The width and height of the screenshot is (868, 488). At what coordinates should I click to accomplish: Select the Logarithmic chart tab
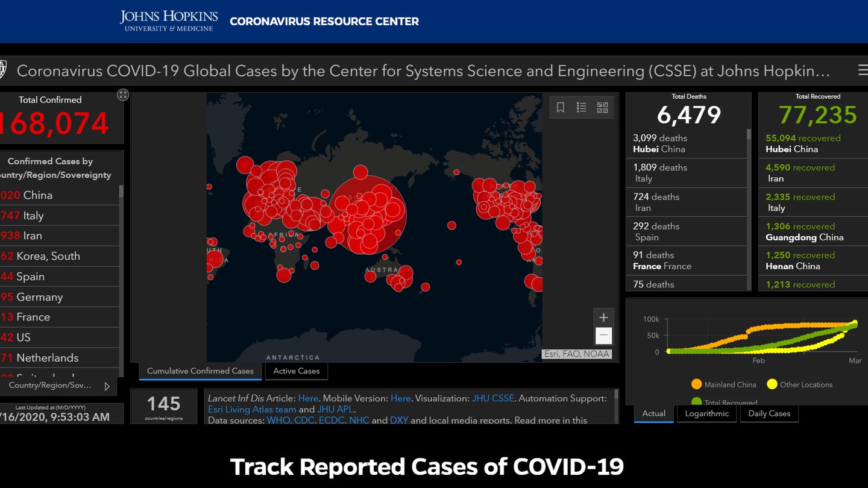[707, 414]
